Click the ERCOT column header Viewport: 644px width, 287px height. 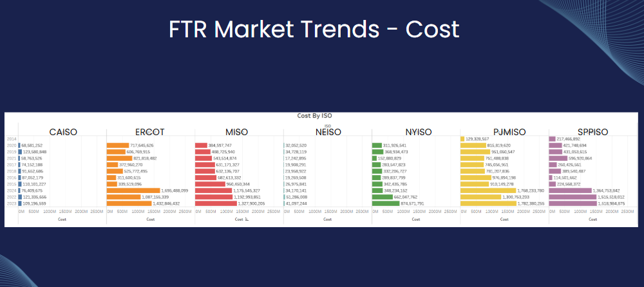(150, 132)
